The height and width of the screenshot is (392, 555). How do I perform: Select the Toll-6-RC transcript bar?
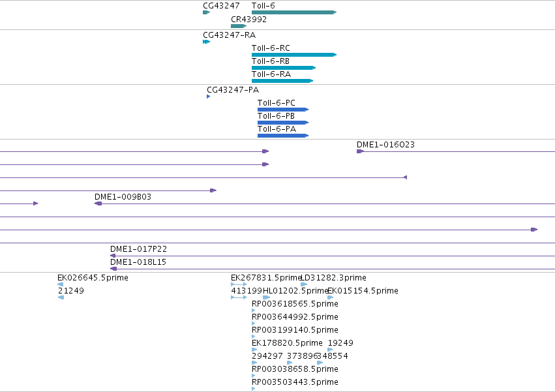pyautogui.click(x=293, y=55)
